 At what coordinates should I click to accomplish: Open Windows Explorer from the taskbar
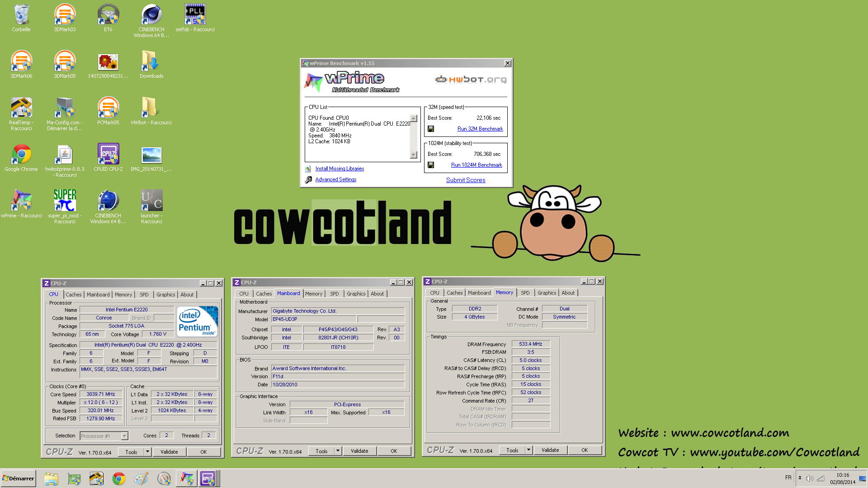click(51, 479)
